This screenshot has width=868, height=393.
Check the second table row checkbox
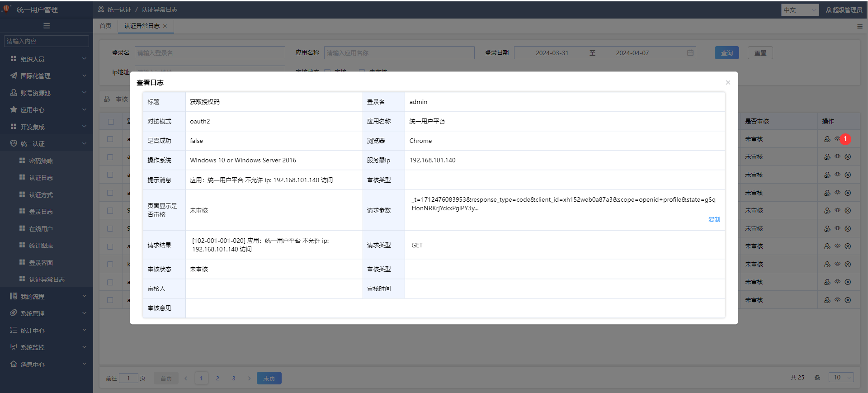pyautogui.click(x=110, y=157)
